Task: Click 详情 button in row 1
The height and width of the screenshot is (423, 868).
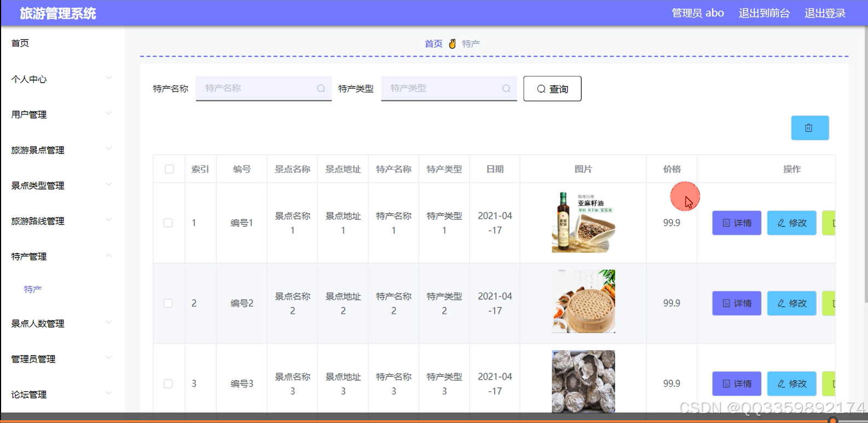Action: coord(737,223)
